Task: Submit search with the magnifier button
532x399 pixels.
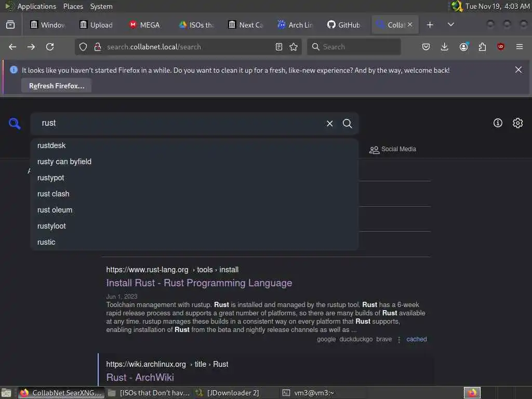Action: 347,124
